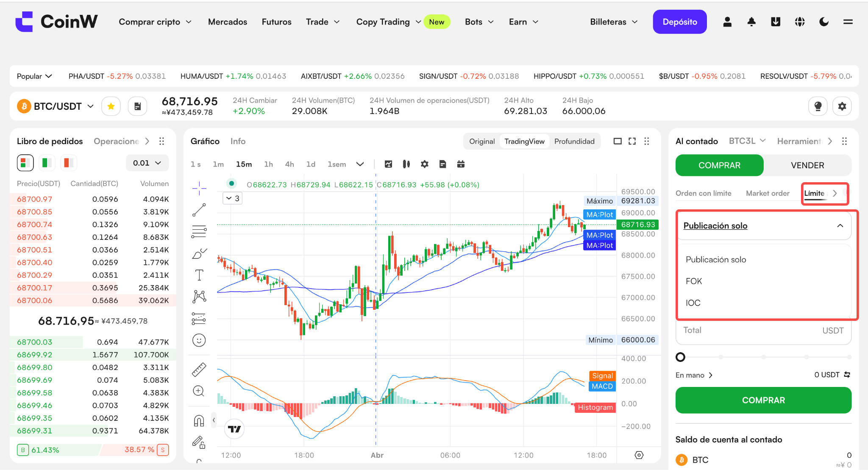Show bids only order book view
This screenshot has width=868, height=470.
coord(47,163)
